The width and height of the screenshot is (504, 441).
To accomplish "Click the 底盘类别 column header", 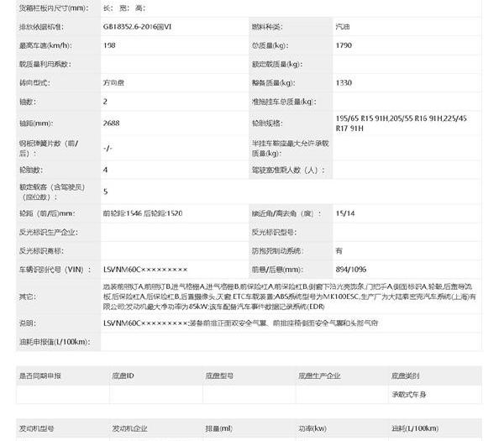I will click(406, 375).
